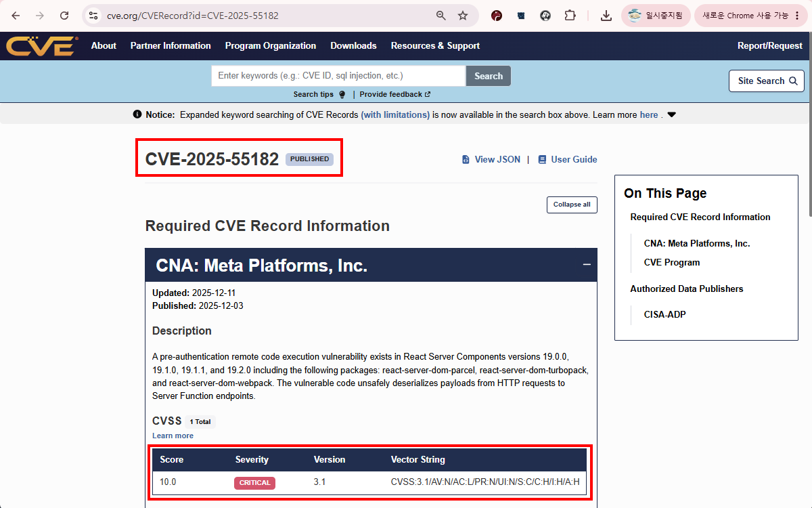Viewport: 812px width, 508px height.
Task: Jump to CNA: Meta Platforms, Inc. in sidebar
Action: click(697, 243)
